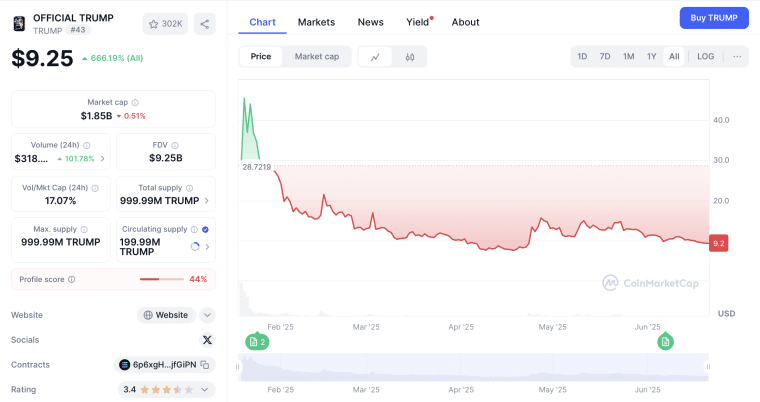Select the 1D time range
Screen dimensions: 760x402
(x=582, y=57)
